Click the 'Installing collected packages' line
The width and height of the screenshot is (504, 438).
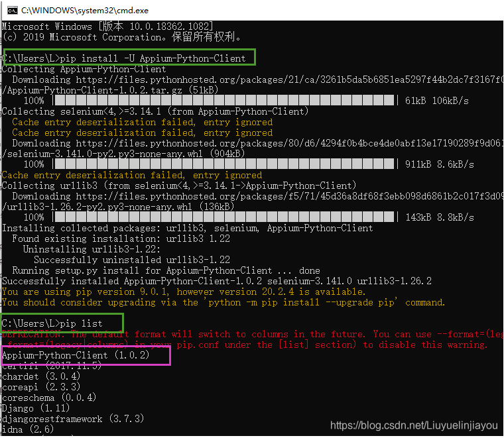188,228
